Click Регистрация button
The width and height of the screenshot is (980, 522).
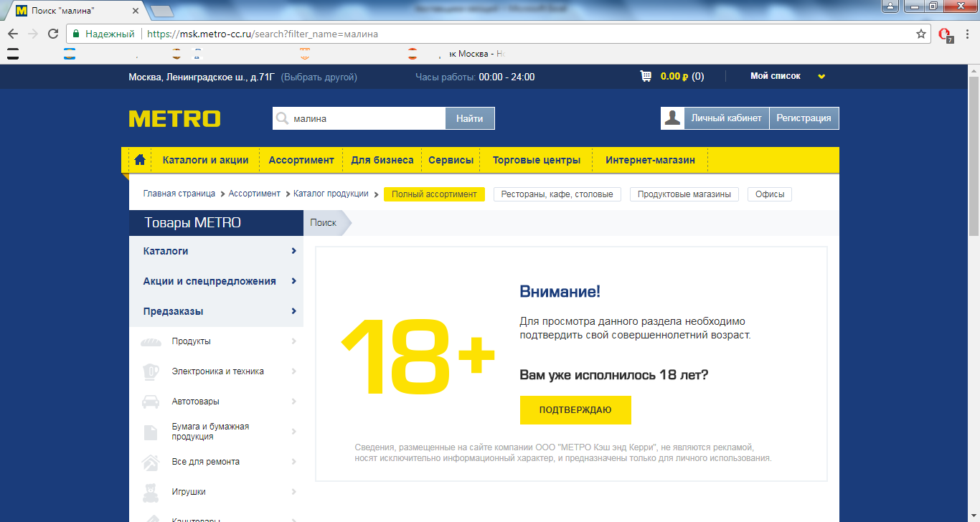pos(804,118)
